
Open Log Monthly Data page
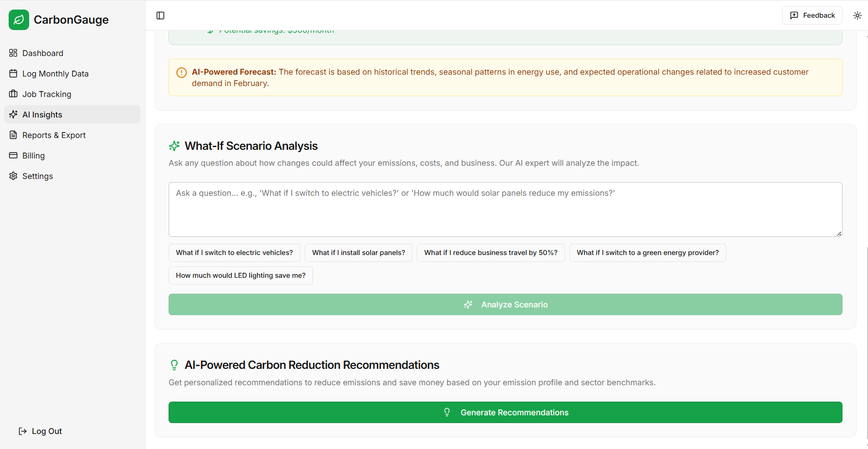[x=72, y=73]
